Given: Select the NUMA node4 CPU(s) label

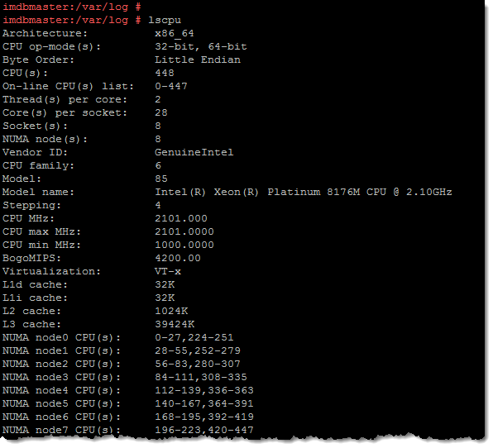Looking at the screenshot, I should click(x=61, y=390).
